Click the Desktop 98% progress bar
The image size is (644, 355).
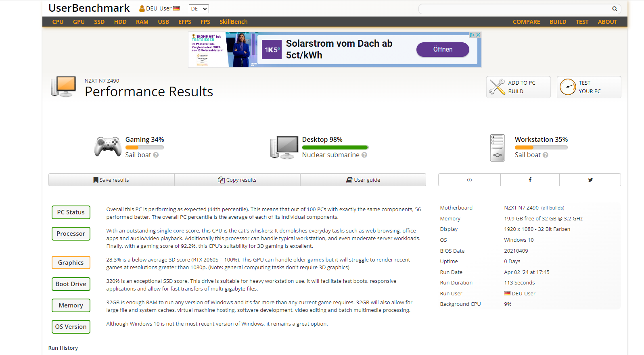click(x=335, y=147)
